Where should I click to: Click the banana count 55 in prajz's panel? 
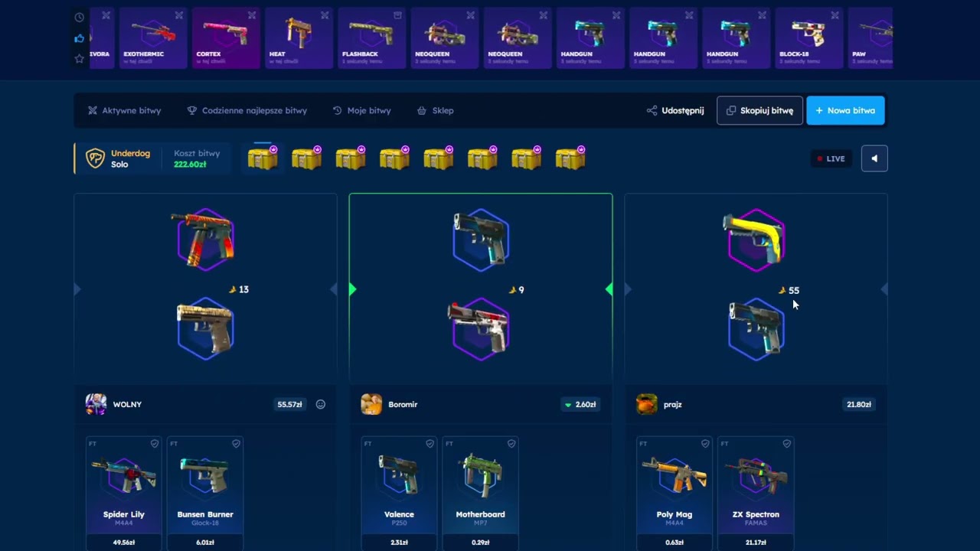coord(789,290)
